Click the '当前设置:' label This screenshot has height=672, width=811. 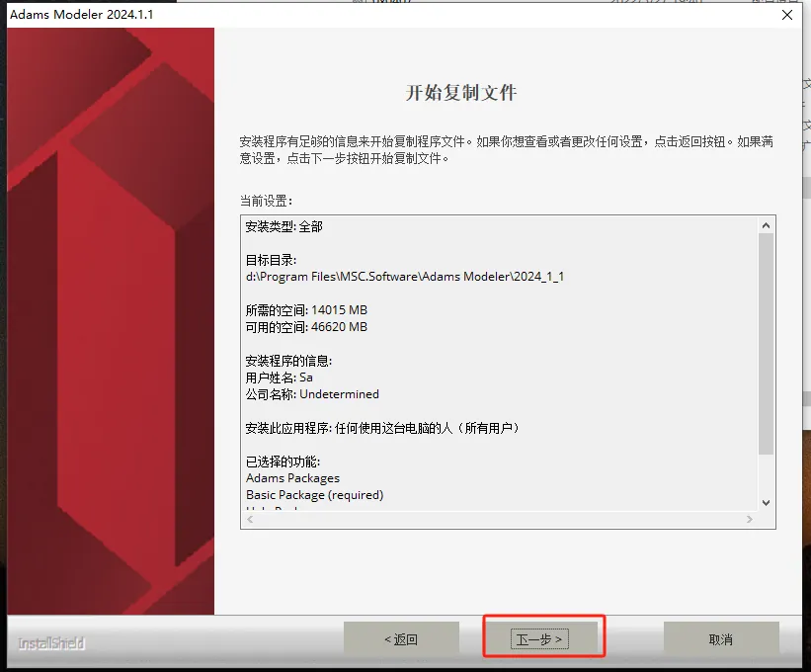[266, 201]
